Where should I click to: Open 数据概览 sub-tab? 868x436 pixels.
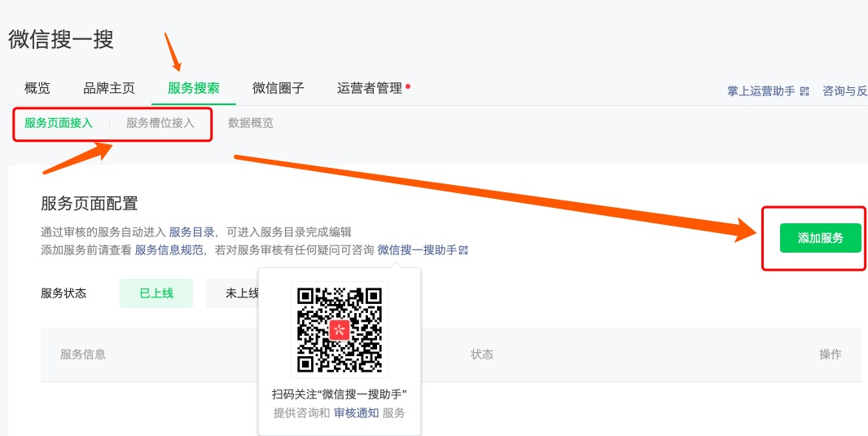click(x=250, y=123)
